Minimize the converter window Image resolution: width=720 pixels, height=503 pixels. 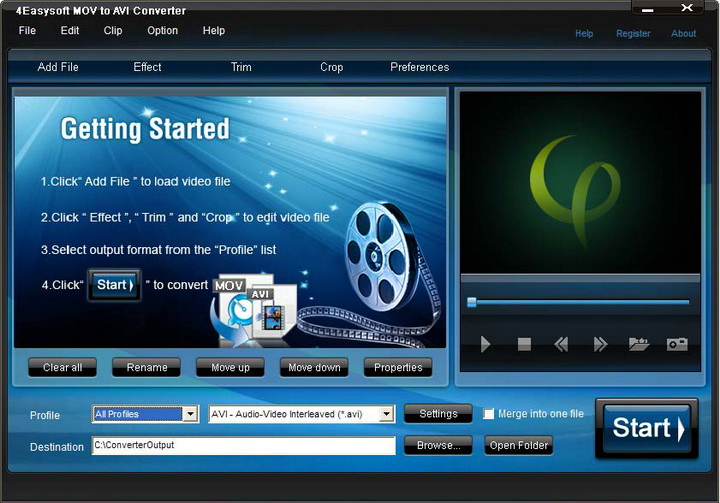point(648,9)
